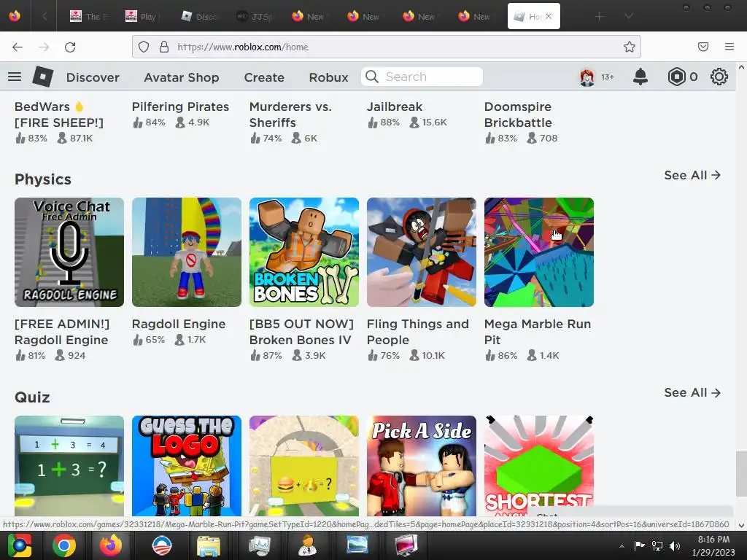The height and width of the screenshot is (560, 747).
Task: Switch to the 'Disco' tab
Action: point(199,17)
